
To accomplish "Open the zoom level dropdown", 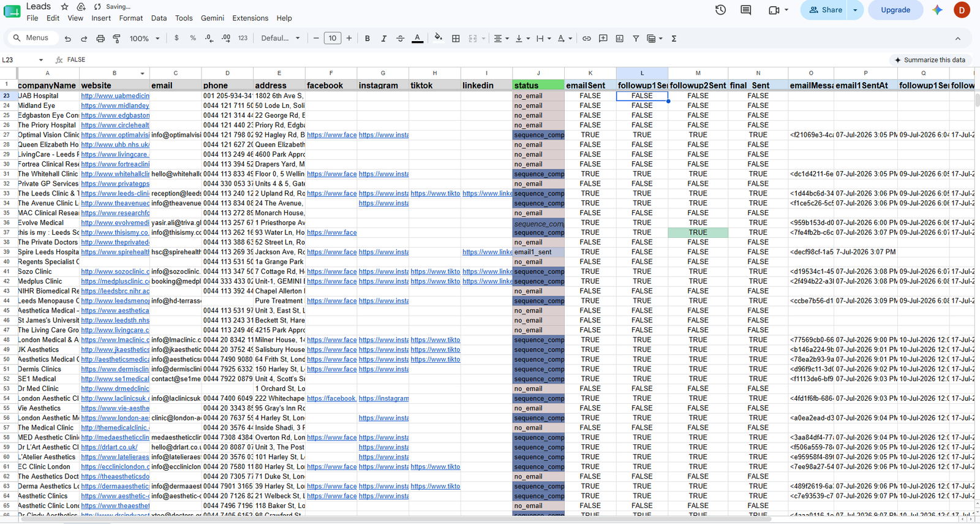I will pos(145,39).
